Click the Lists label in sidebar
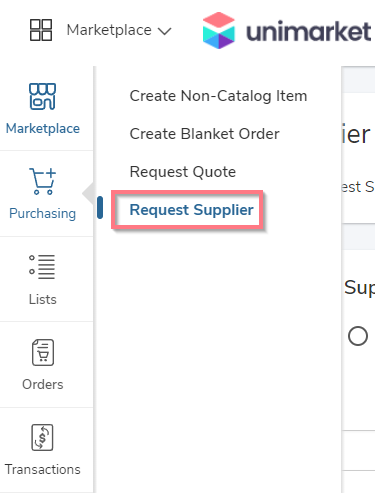 click(43, 299)
